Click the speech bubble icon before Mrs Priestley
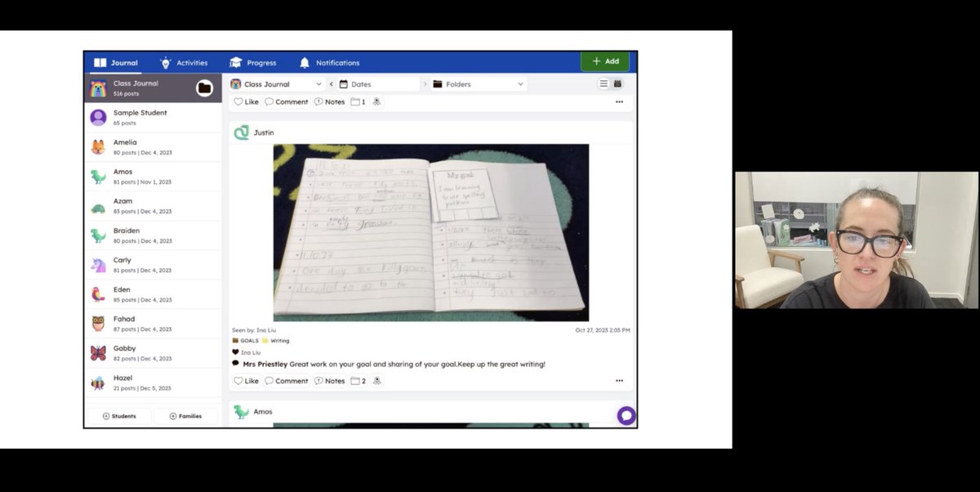 [x=236, y=364]
